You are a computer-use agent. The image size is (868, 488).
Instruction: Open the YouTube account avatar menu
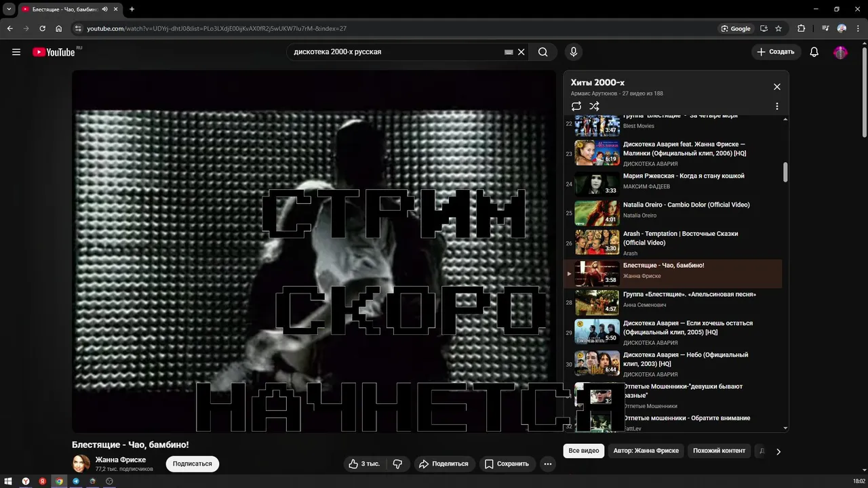click(841, 52)
